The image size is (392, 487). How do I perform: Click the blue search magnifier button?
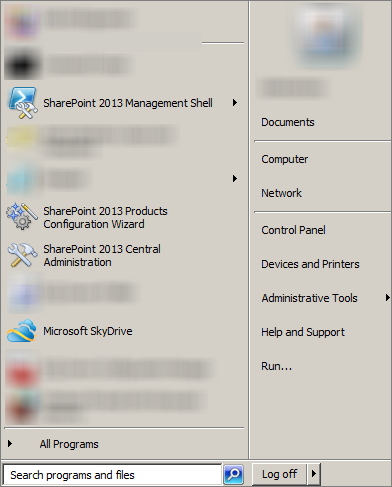(233, 474)
